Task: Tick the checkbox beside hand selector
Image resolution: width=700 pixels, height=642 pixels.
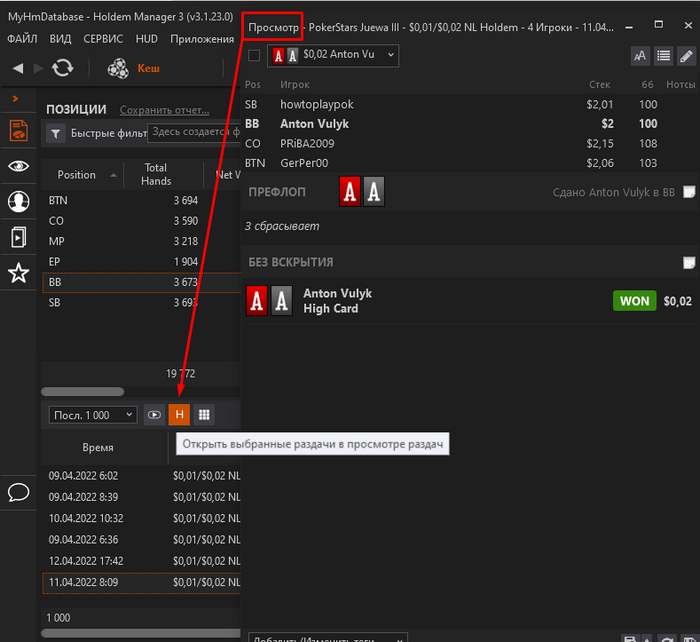Action: (254, 56)
